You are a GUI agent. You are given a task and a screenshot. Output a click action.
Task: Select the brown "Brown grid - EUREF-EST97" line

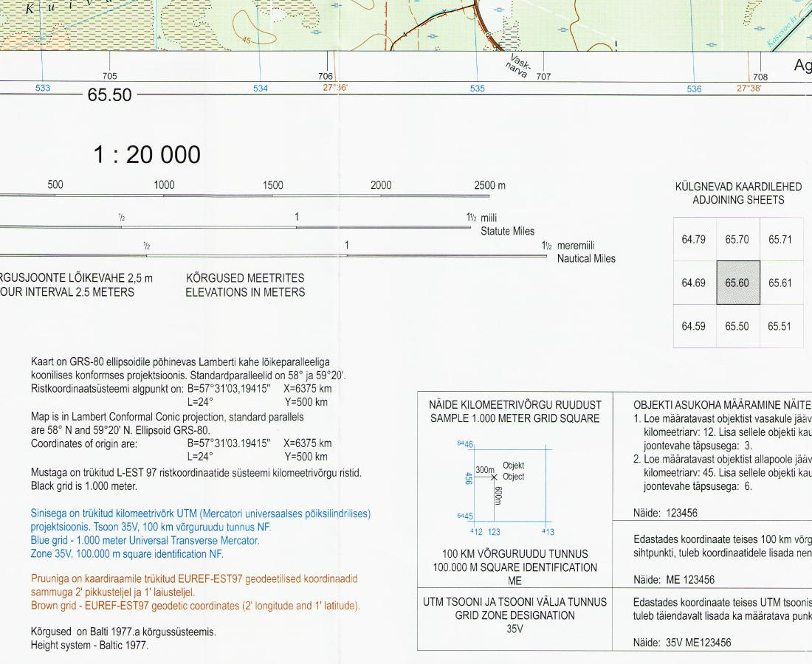click(x=195, y=606)
